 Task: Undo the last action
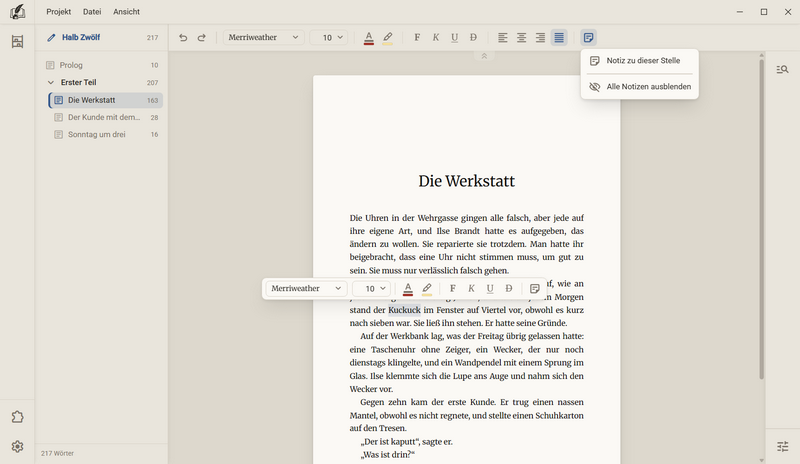183,37
